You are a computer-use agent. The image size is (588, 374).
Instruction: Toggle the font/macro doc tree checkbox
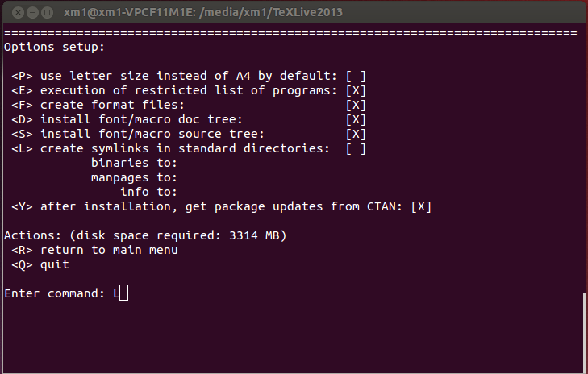click(x=356, y=120)
